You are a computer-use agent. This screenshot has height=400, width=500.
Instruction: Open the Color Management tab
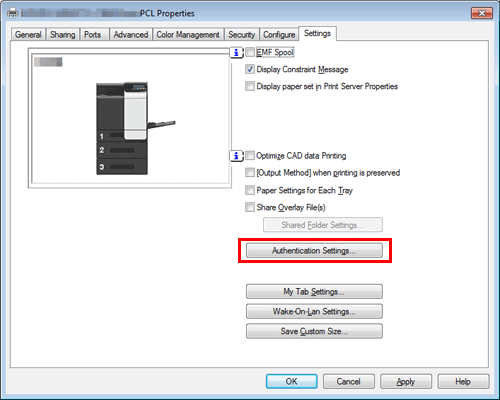[188, 35]
